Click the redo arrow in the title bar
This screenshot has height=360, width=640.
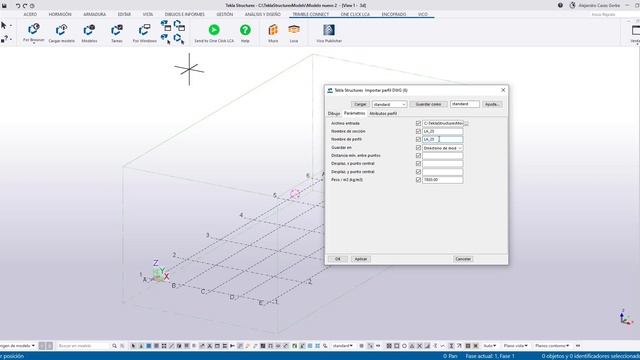(25, 6)
